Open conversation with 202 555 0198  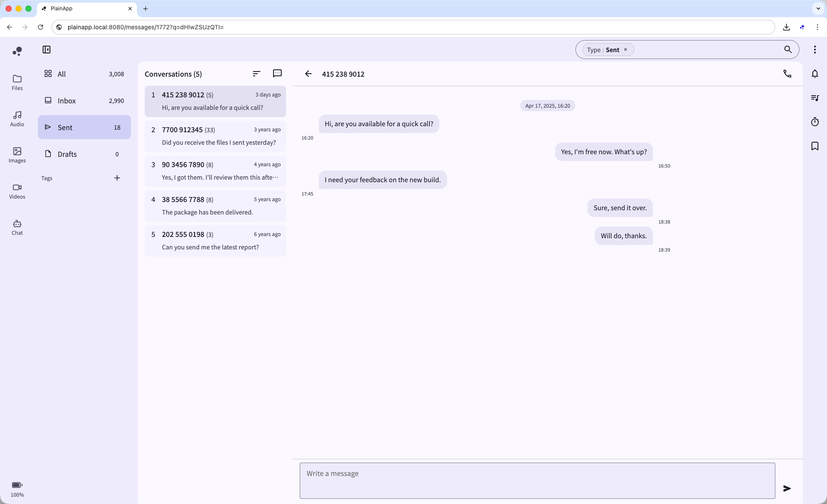coord(215,241)
